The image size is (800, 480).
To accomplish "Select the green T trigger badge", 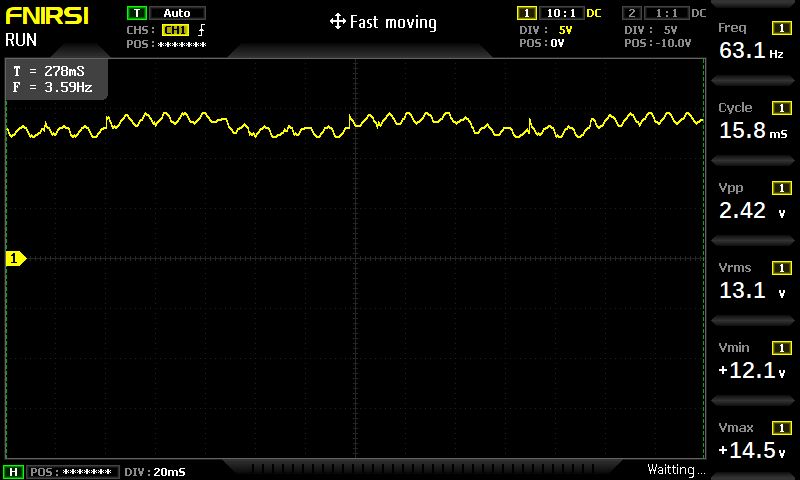I will click(137, 13).
